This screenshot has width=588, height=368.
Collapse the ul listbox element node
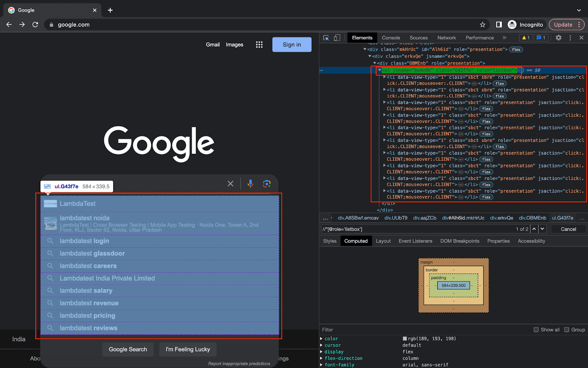(x=380, y=70)
